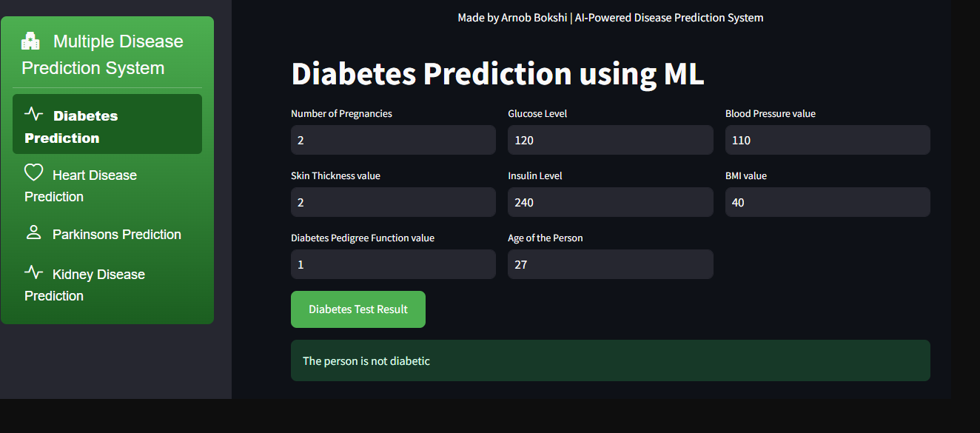Click inside the Glucose Level input
The image size is (980, 433).
pyautogui.click(x=611, y=140)
